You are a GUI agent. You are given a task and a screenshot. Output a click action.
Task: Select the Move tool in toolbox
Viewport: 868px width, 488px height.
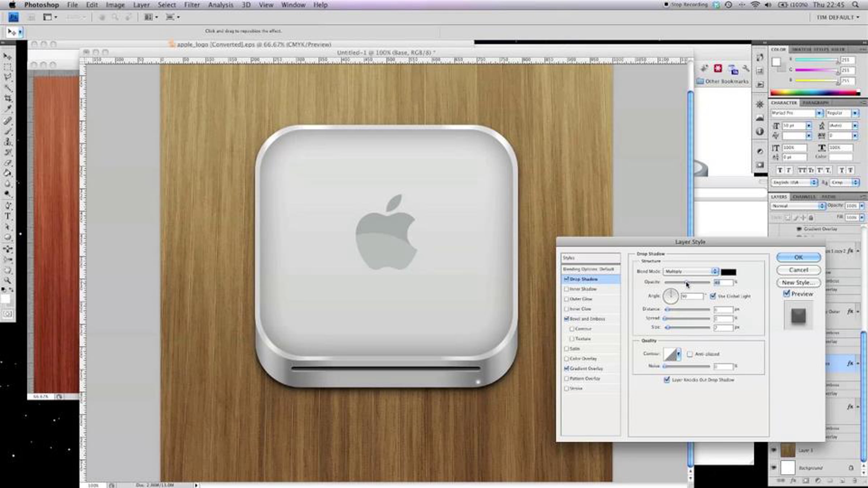pos(8,56)
